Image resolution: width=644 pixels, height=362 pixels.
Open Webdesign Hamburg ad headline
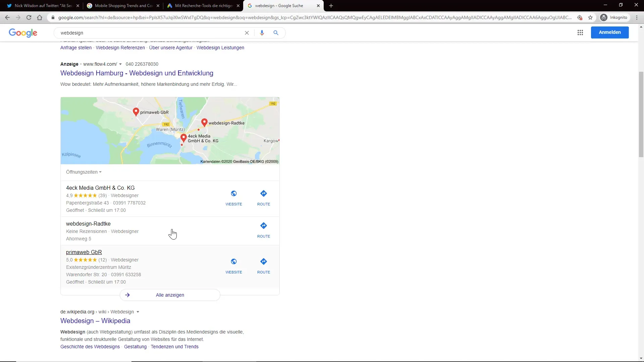(x=137, y=73)
